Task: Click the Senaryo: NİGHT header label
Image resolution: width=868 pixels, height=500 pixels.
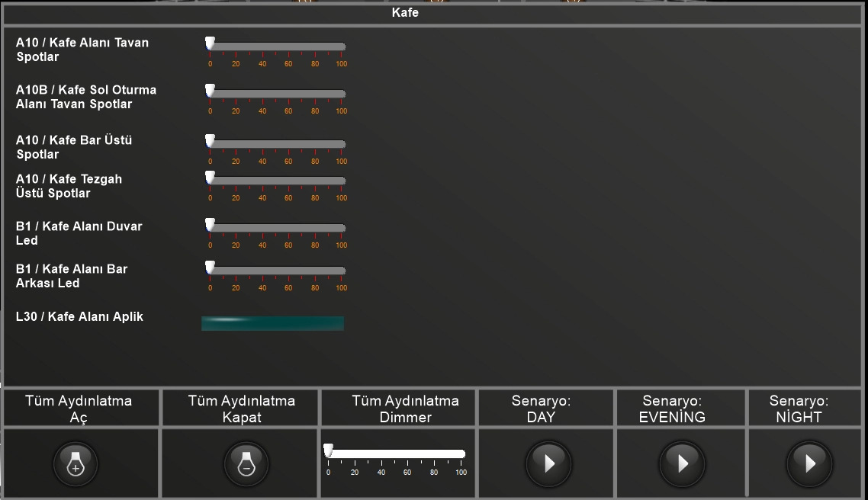Action: click(x=799, y=409)
